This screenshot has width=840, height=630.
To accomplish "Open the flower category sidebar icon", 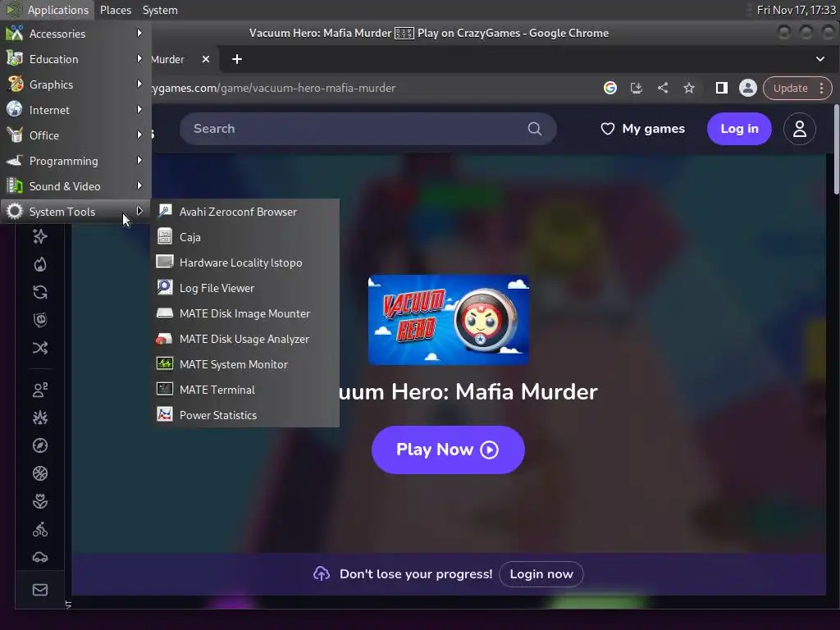I will point(40,501).
